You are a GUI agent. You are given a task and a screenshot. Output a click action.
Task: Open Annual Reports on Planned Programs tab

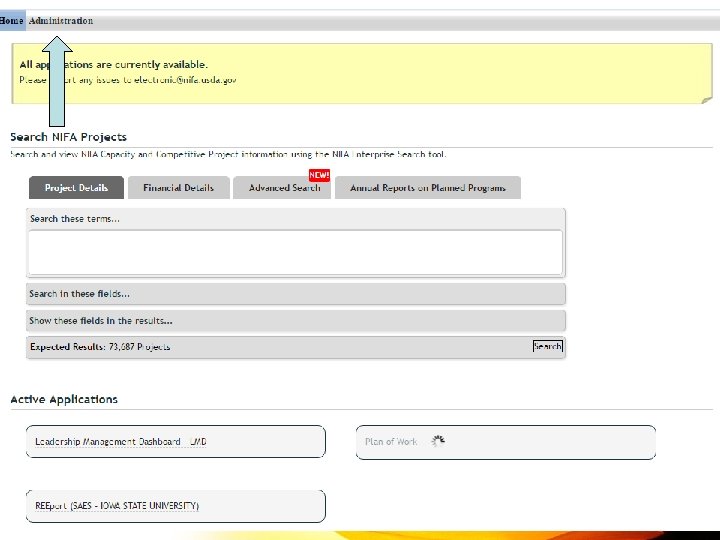pos(428,187)
